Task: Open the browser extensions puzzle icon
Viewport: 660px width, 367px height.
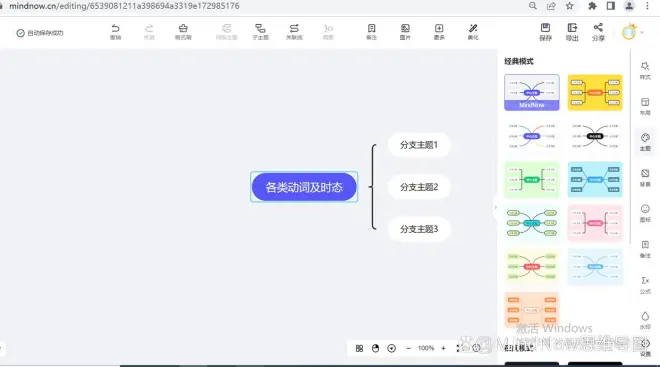Action: [x=592, y=5]
